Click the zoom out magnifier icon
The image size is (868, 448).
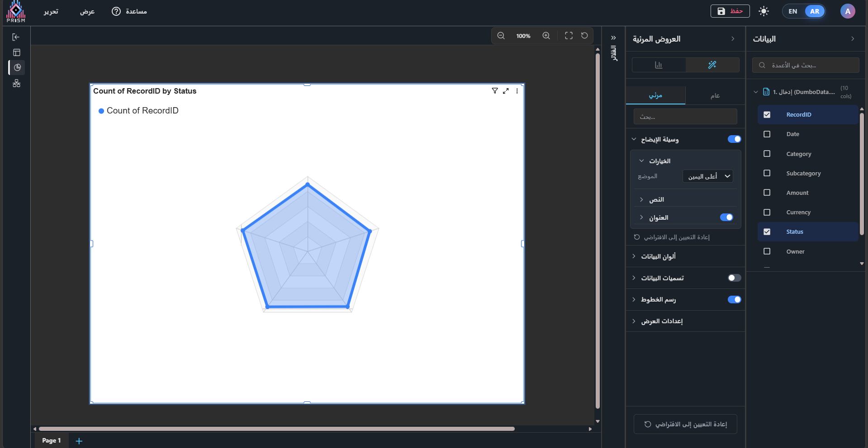(x=501, y=36)
